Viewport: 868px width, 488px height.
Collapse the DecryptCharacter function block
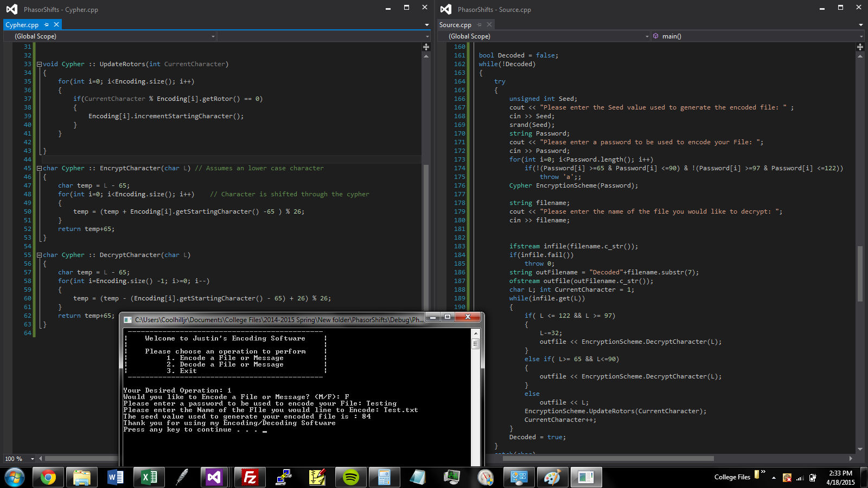point(39,255)
